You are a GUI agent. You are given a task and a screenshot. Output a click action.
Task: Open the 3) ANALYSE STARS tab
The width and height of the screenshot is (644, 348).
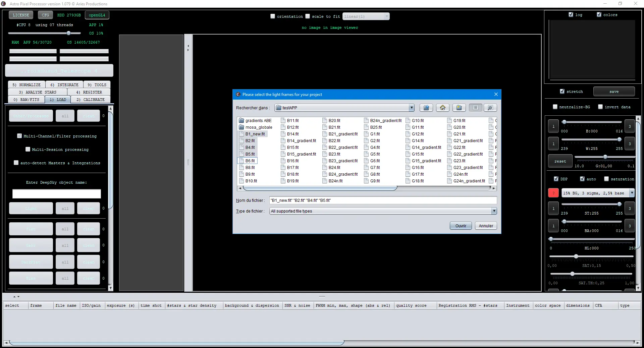[x=38, y=92]
